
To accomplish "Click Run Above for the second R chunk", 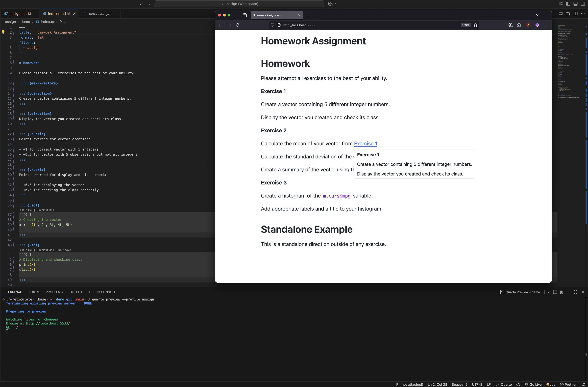I will click(x=64, y=250).
